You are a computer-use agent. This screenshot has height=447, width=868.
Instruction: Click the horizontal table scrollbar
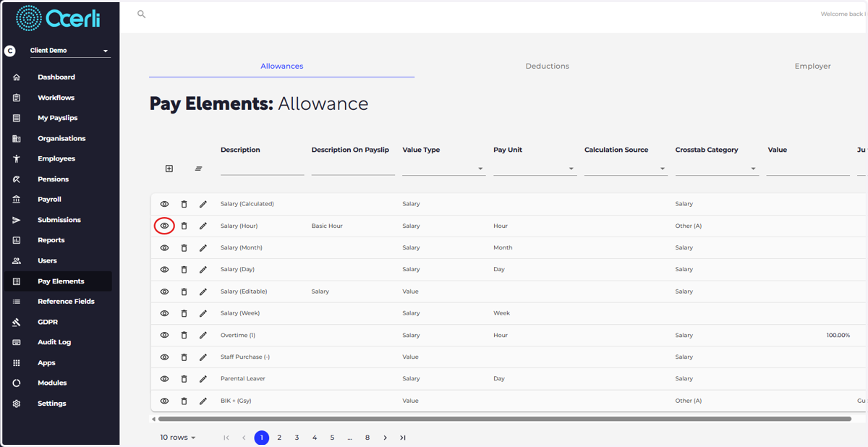click(505, 419)
